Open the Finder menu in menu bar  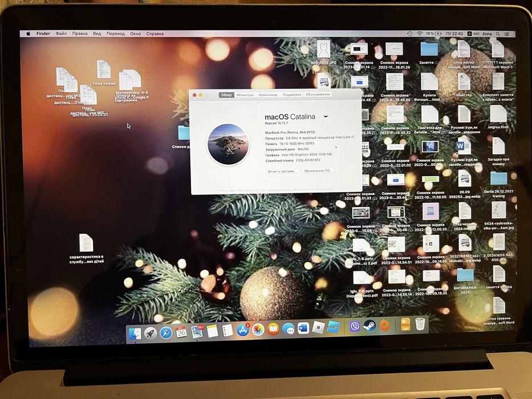point(43,34)
